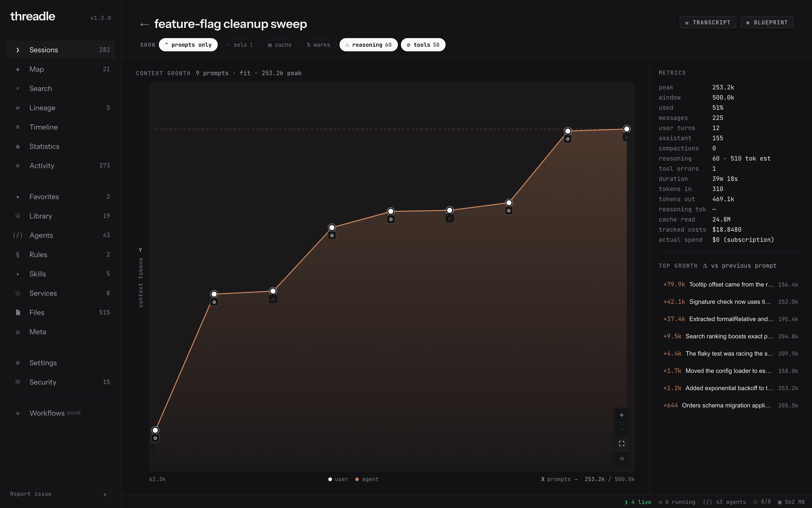Image resolution: width=812 pixels, height=508 pixels.
Task: Expand the Sessions item chevron
Action: (x=18, y=50)
